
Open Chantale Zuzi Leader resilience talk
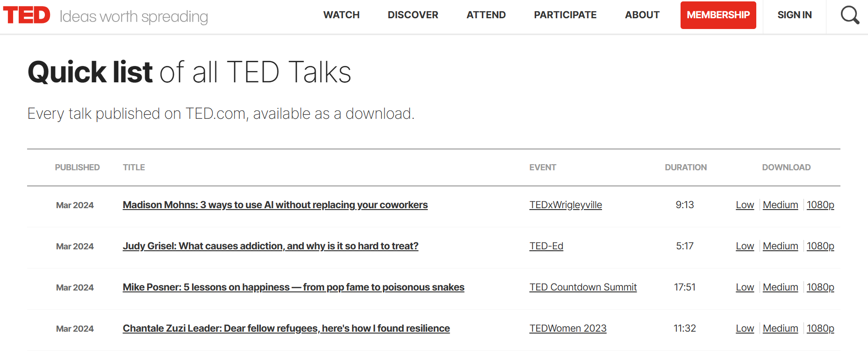[x=286, y=328]
